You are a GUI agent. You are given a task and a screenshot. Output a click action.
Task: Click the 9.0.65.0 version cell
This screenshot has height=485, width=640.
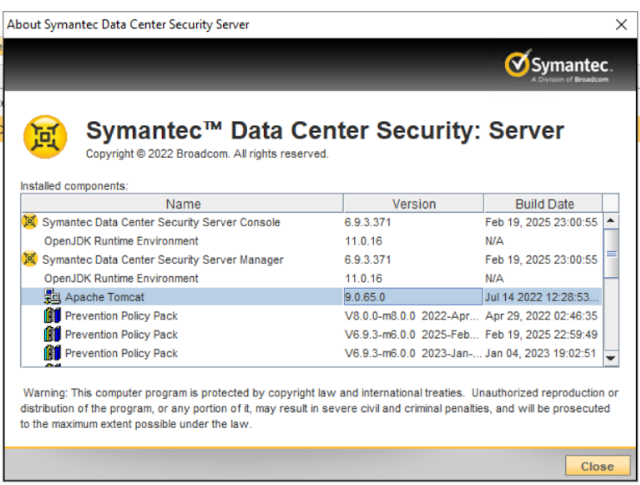pos(413,297)
